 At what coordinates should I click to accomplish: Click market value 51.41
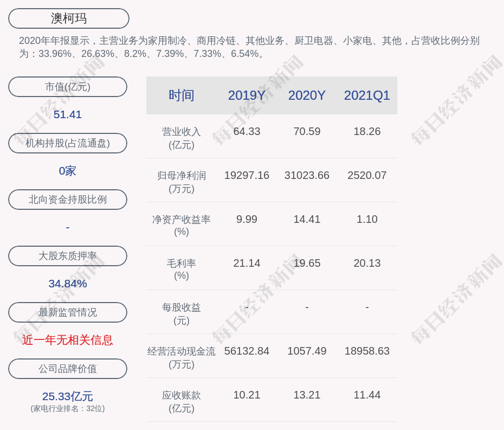click(68, 114)
